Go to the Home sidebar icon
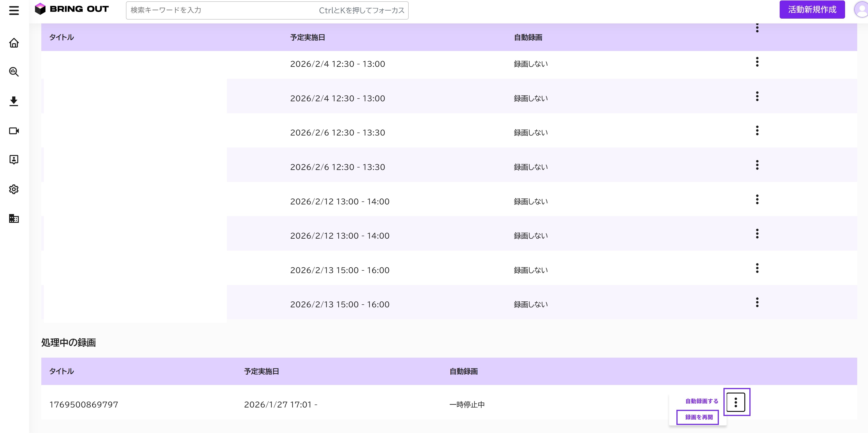This screenshot has height=433, width=868. pos(14,43)
